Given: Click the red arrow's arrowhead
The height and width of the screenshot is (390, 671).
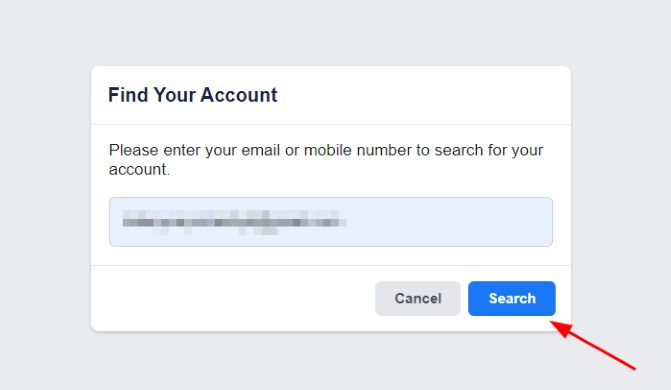Looking at the screenshot, I should click(x=561, y=328).
